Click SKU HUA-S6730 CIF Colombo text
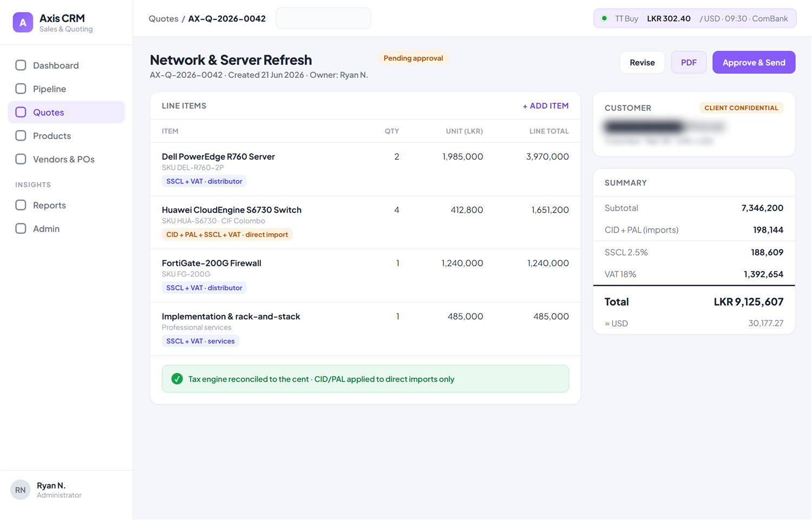This screenshot has height=520, width=812. 213,221
